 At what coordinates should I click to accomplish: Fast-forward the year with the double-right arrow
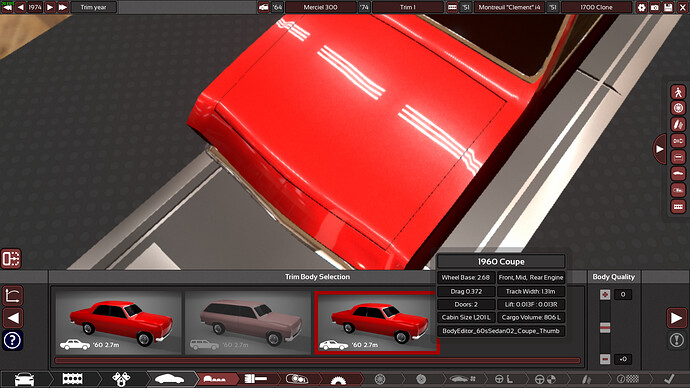63,7
